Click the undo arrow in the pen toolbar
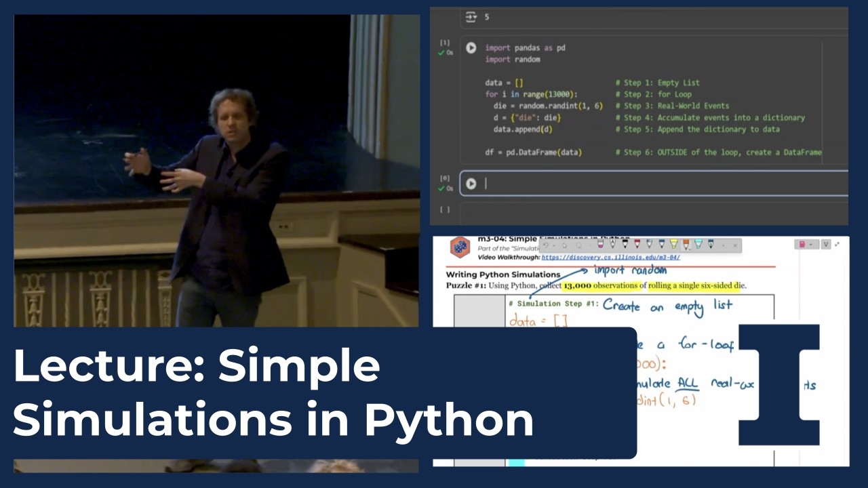 [545, 245]
